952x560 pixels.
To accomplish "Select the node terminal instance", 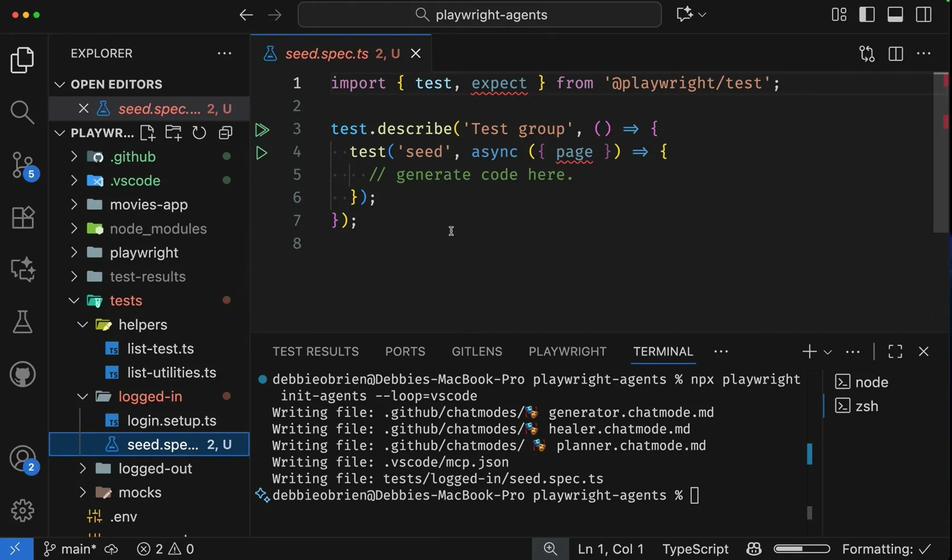I will pyautogui.click(x=862, y=382).
